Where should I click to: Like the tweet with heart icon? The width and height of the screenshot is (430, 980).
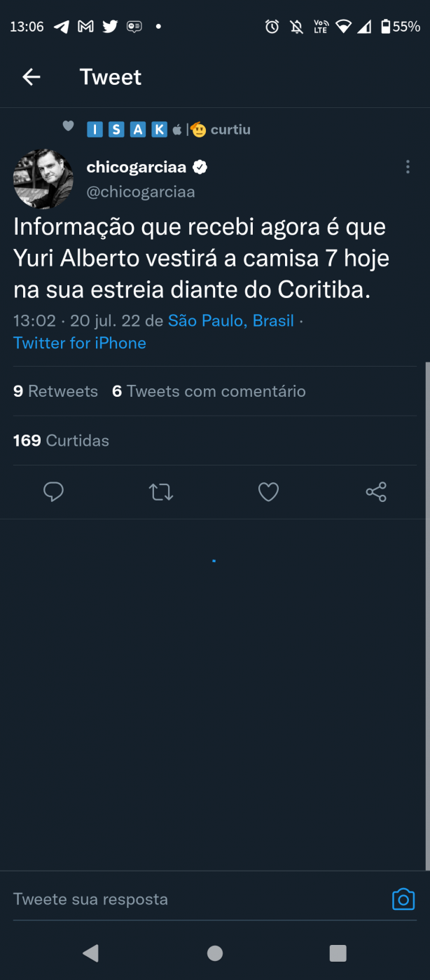tap(269, 492)
